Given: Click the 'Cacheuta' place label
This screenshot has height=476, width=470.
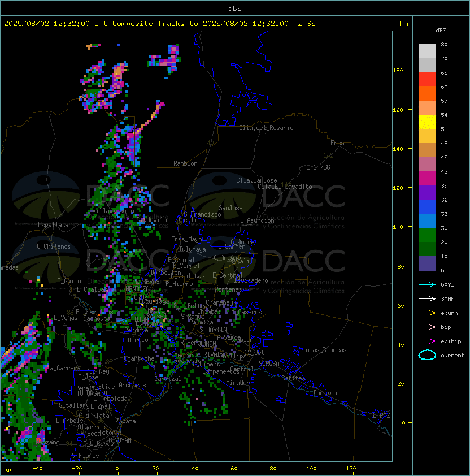Looking at the screenshot, I should [97, 318].
